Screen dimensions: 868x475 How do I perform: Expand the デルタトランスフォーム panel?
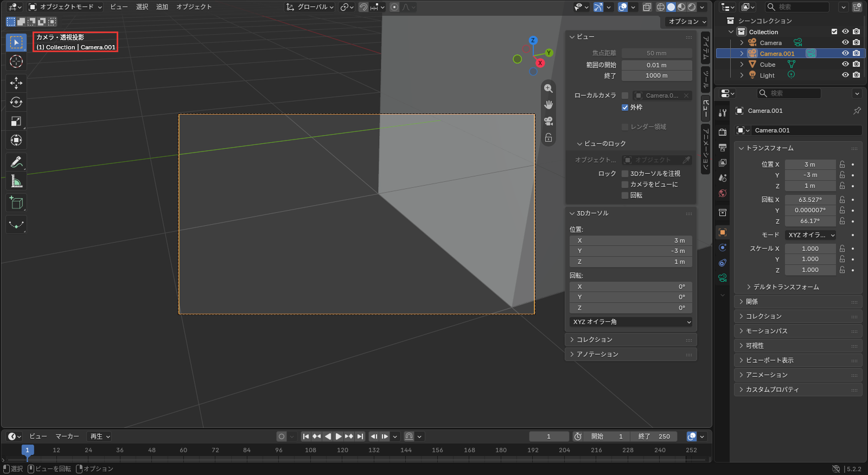786,287
